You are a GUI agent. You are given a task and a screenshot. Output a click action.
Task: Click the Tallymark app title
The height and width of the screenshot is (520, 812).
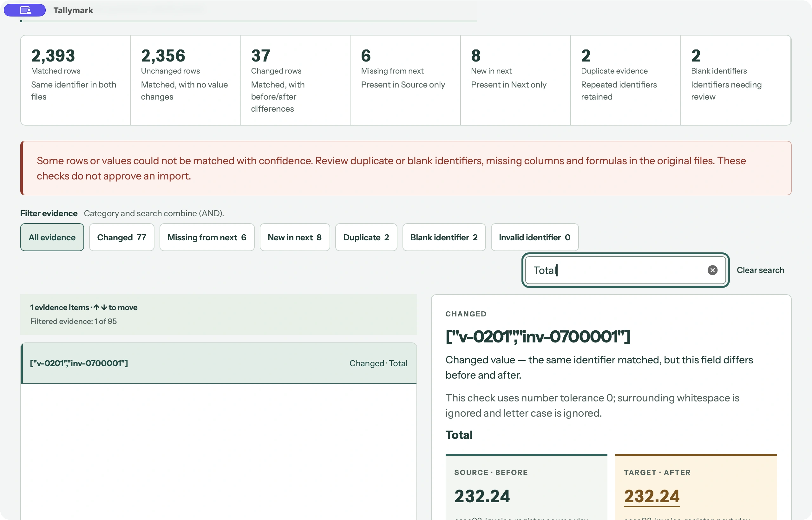click(x=73, y=10)
